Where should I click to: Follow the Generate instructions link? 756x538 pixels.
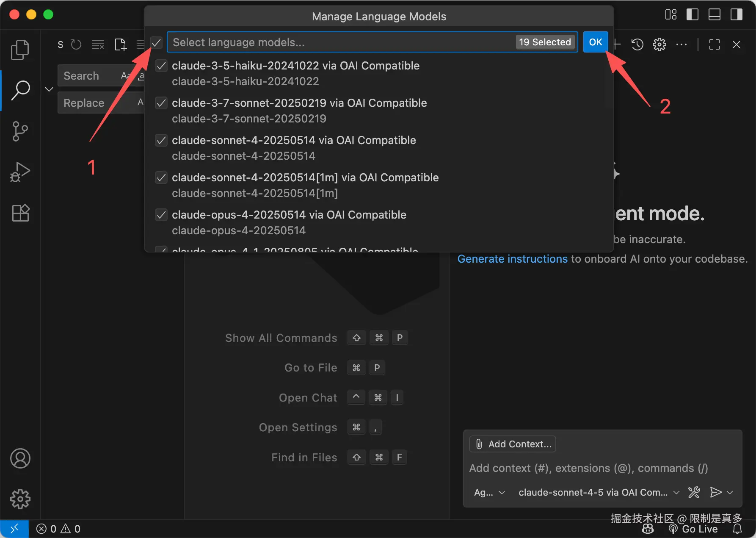[x=512, y=259]
